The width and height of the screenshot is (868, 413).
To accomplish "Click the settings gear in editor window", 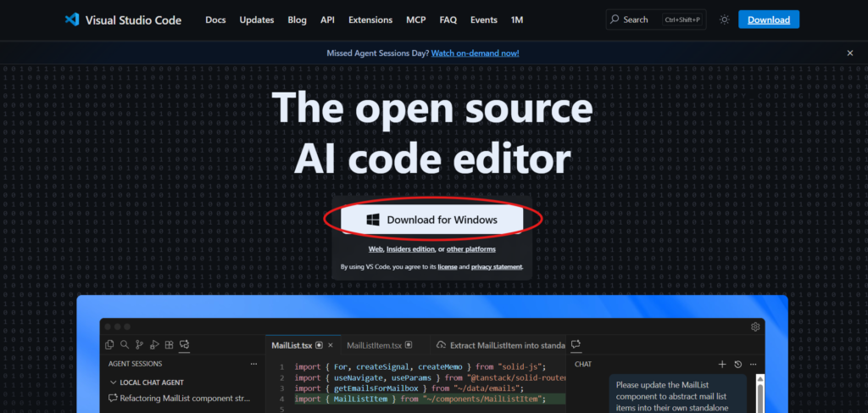I will pyautogui.click(x=755, y=326).
